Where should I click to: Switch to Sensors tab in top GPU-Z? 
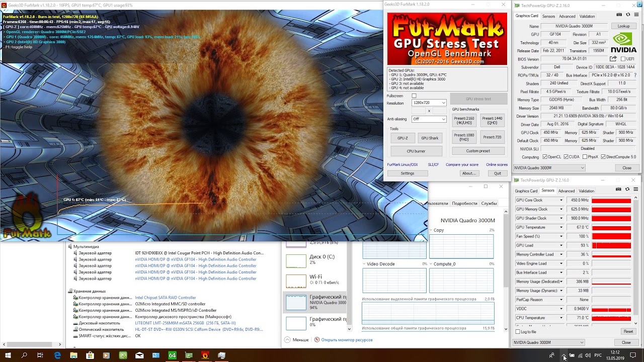coord(548,16)
